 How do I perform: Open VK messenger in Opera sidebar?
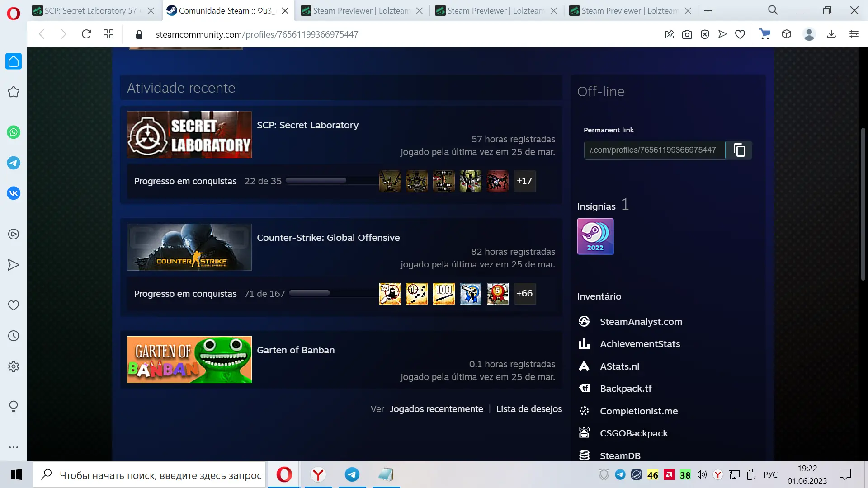click(14, 193)
